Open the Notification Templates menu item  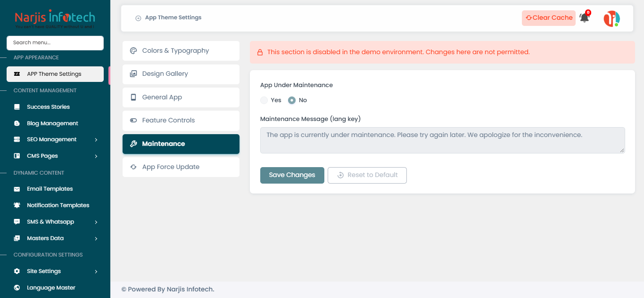click(55, 205)
